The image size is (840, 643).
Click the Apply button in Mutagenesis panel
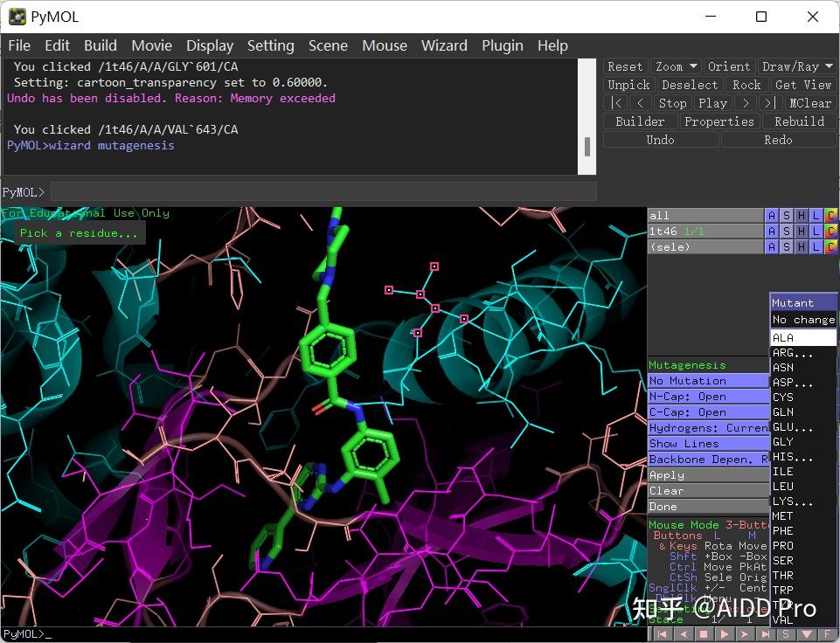coord(708,475)
